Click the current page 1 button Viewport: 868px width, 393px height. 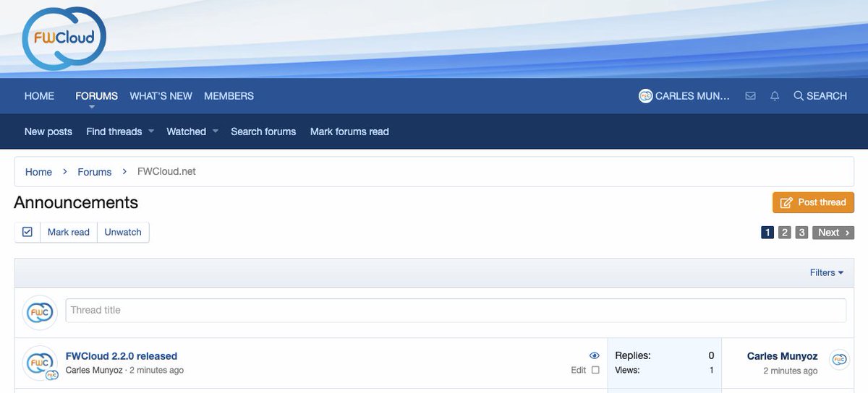click(767, 233)
